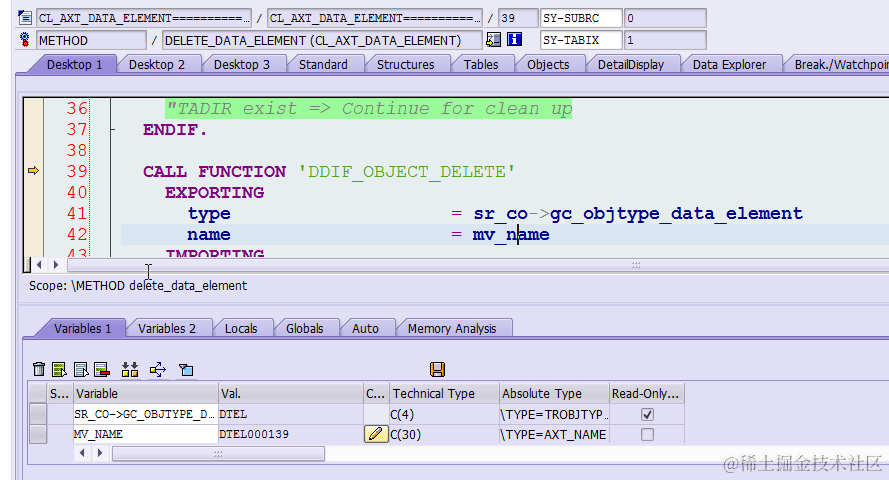
Task: Open the Objects tab
Action: 548,65
